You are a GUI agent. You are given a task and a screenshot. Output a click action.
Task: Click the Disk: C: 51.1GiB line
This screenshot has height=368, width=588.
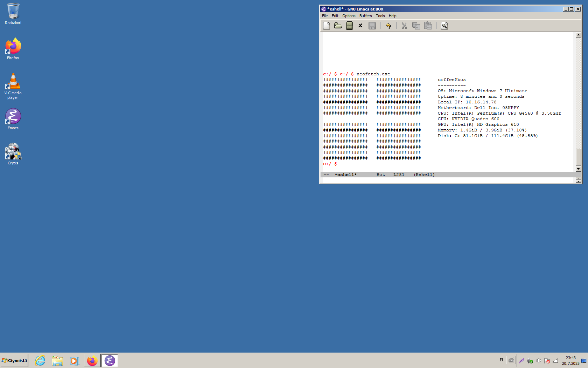click(488, 136)
